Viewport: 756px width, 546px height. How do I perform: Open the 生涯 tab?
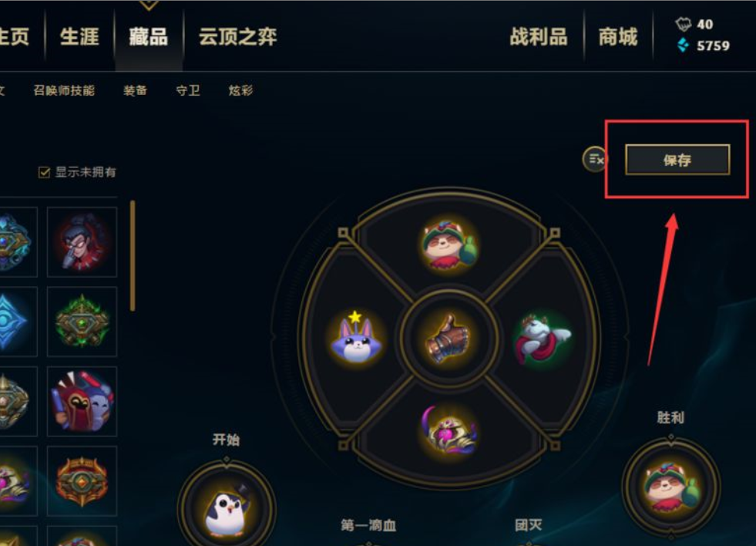coord(79,37)
